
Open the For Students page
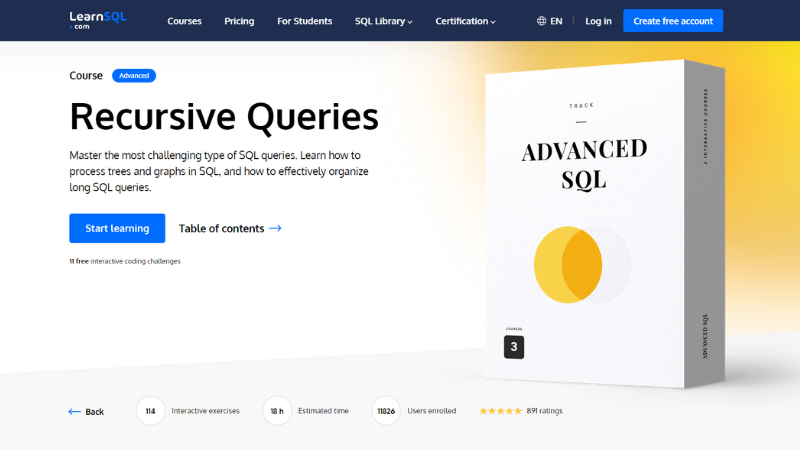305,21
